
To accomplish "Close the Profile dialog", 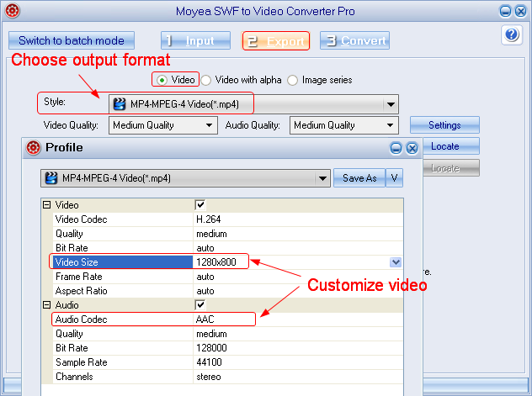I will point(412,148).
